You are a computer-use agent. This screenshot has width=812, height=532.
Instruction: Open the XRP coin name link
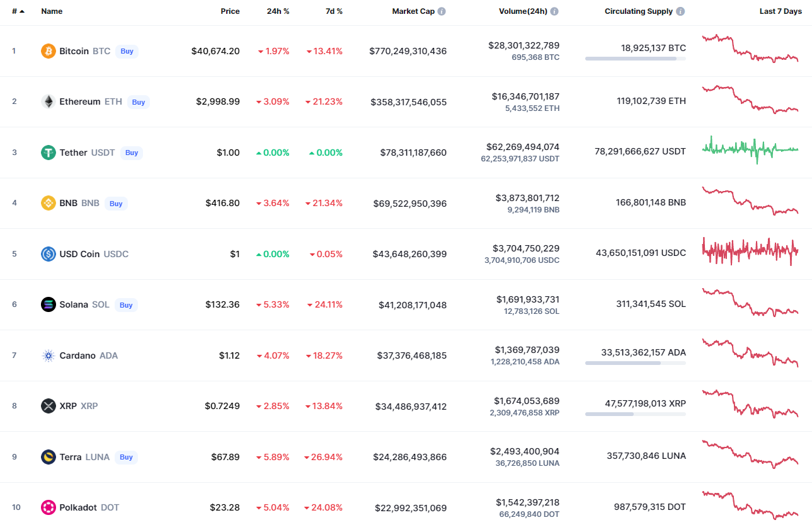(x=69, y=406)
